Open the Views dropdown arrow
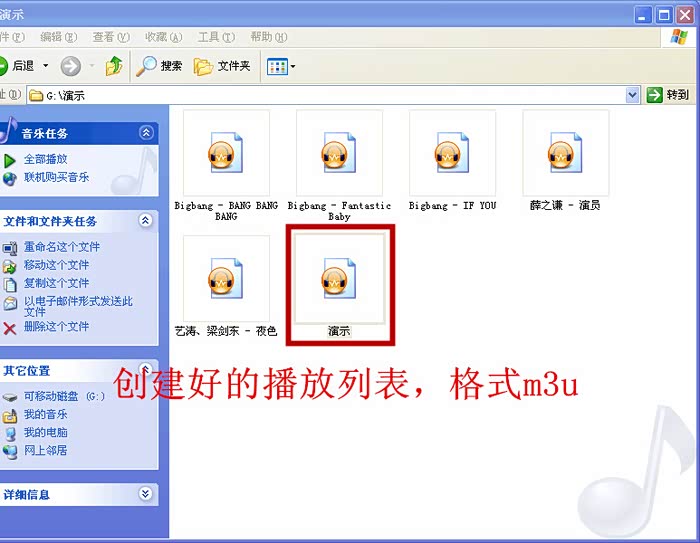The image size is (700, 543). pyautogui.click(x=293, y=67)
